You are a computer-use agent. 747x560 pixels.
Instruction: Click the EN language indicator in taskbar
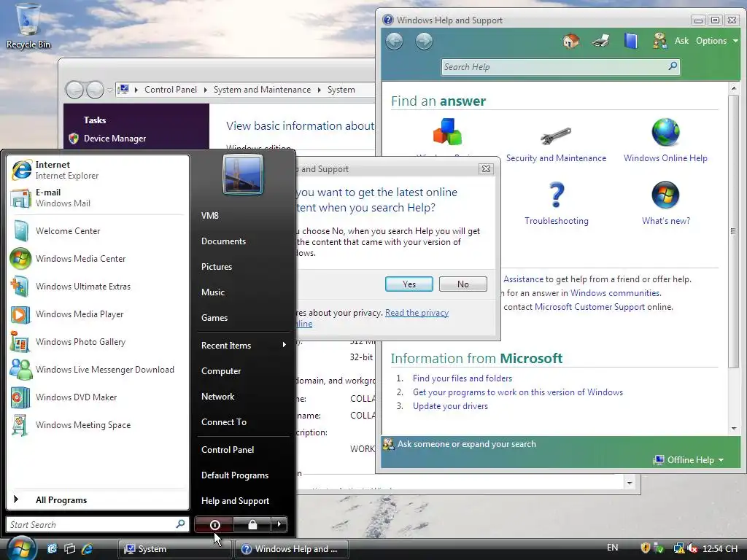613,548
